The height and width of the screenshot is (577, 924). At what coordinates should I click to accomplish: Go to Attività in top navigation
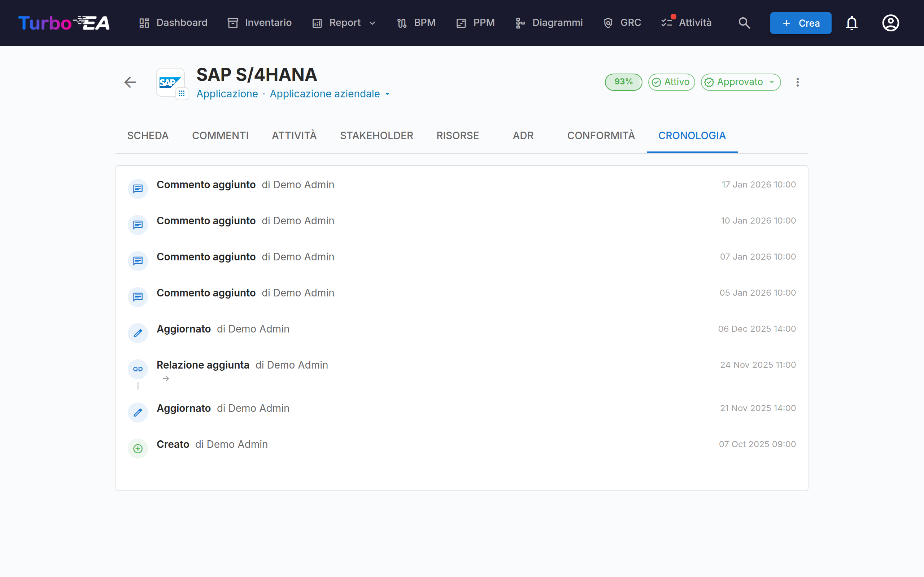point(687,23)
